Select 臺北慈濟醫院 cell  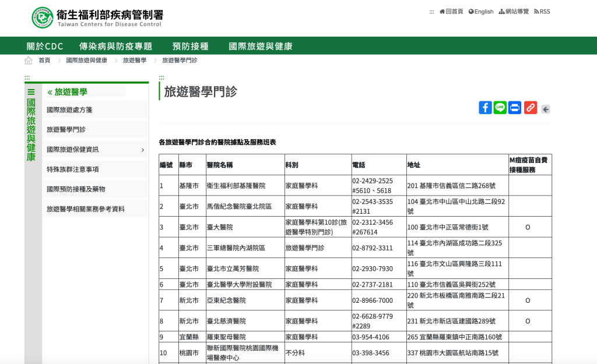coord(245,321)
